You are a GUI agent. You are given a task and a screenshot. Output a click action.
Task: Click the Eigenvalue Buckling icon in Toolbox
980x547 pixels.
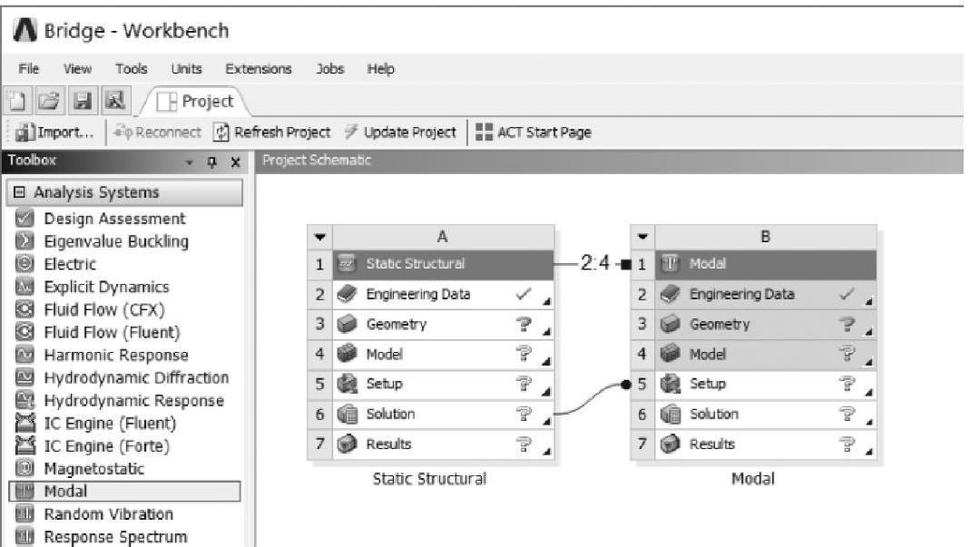[x=24, y=241]
